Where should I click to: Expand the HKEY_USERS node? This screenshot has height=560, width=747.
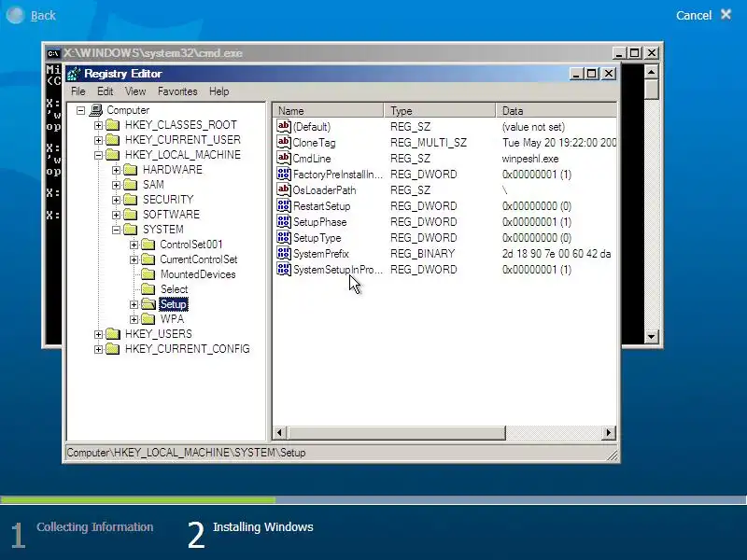coord(98,334)
